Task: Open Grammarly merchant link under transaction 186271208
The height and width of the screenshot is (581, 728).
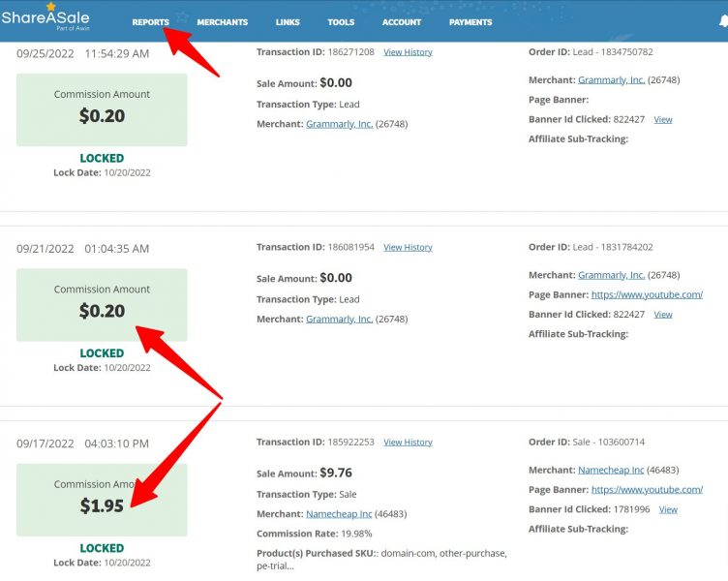Action: click(x=340, y=124)
